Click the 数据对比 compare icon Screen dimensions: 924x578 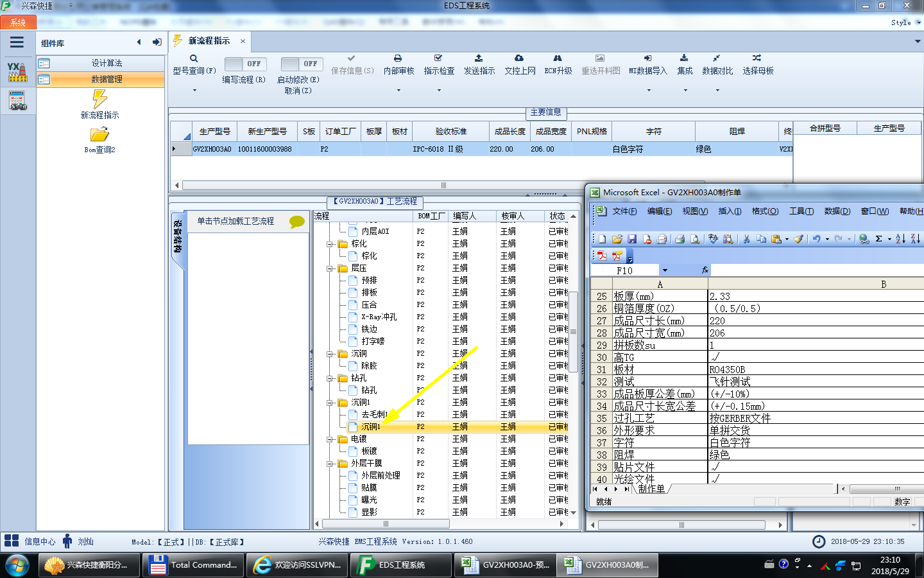click(717, 58)
